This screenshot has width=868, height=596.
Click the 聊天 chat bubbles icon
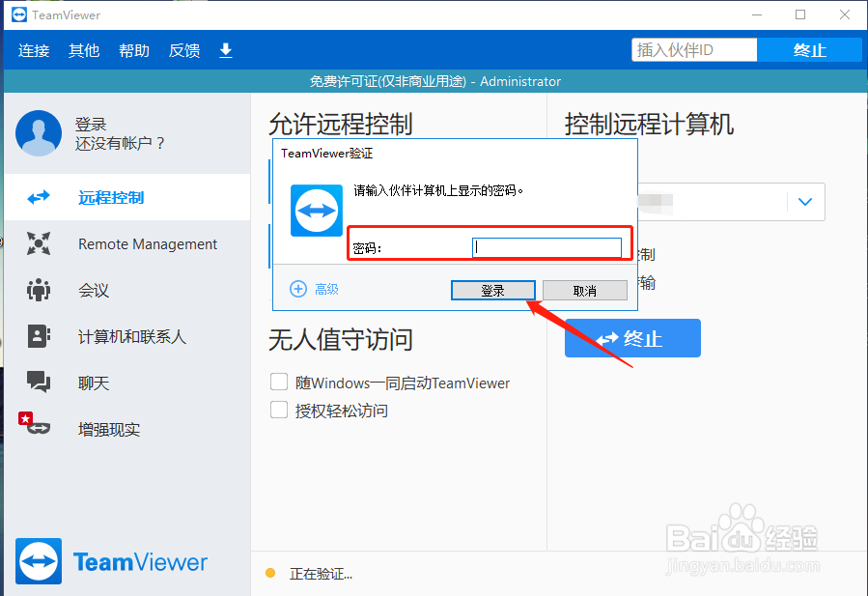tap(39, 382)
